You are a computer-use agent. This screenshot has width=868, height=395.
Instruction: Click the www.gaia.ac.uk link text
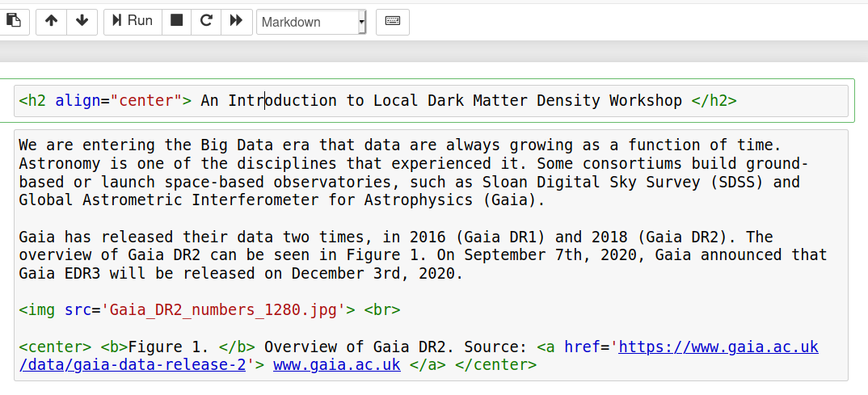tap(336, 365)
